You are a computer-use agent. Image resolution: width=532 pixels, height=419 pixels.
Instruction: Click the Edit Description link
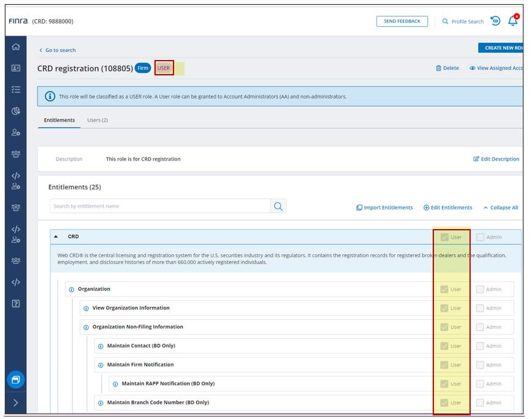[496, 159]
